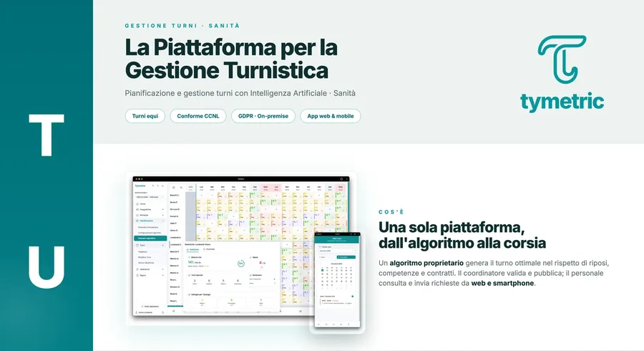644x351 pixels.
Task: Switch to Anomalie tab in statistics popup
Action: pos(209,249)
